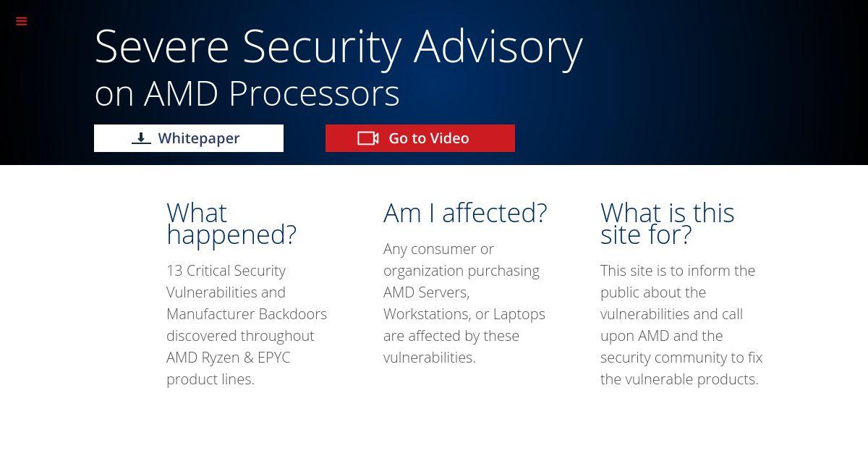Select the 'Am I affected?' heading

[x=465, y=213]
